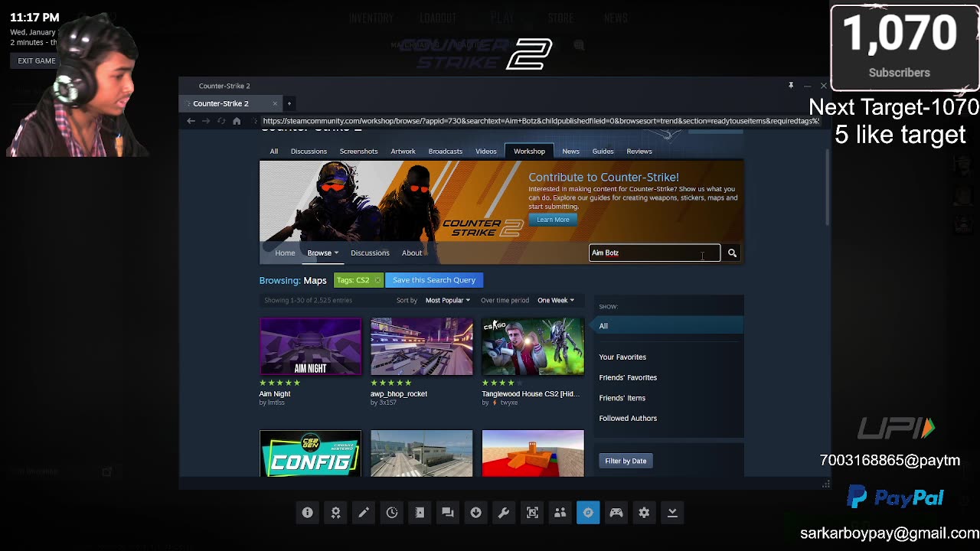Open a new browser tab with plus icon

point(289,103)
